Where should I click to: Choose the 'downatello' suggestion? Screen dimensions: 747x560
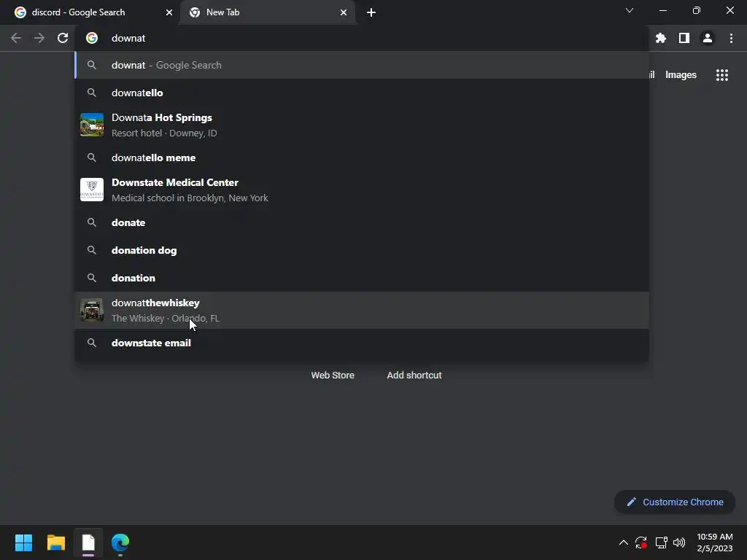click(x=362, y=93)
